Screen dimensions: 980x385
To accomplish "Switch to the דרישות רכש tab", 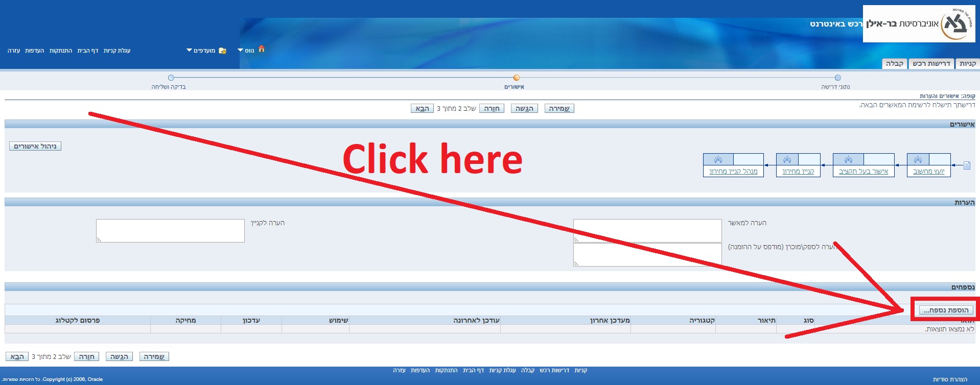I will click(931, 64).
